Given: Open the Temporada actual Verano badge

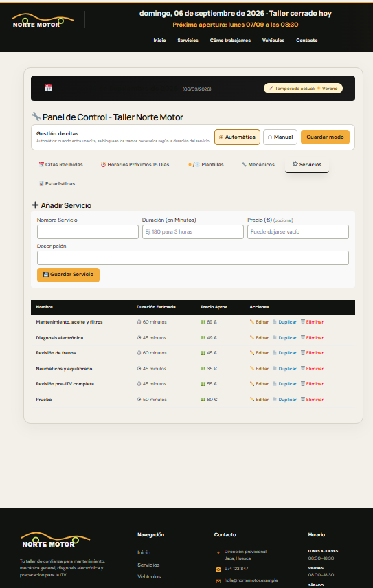Looking at the screenshot, I should (x=303, y=89).
